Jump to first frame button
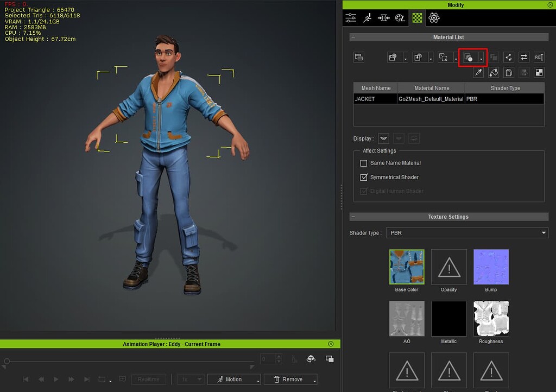This screenshot has width=556, height=392. coord(26,379)
